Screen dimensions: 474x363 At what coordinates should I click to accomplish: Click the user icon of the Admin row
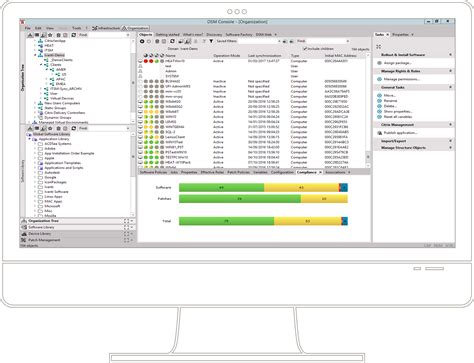click(x=141, y=71)
